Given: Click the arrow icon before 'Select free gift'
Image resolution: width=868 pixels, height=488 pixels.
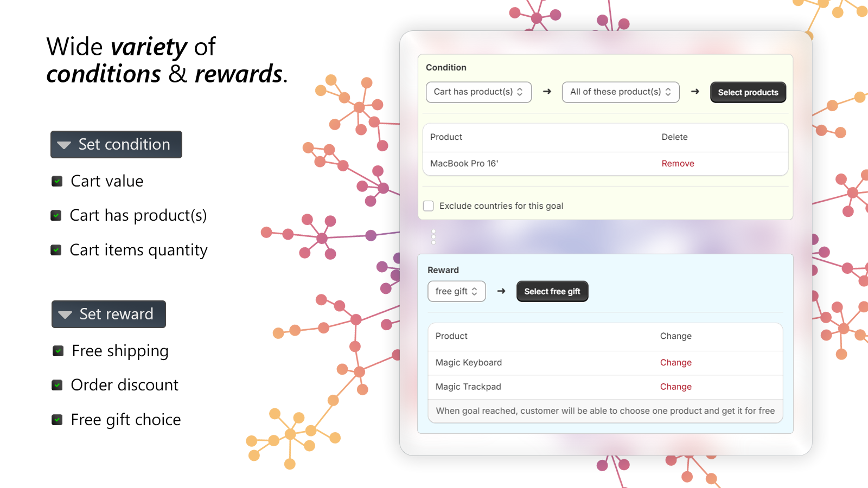Looking at the screenshot, I should coord(501,291).
